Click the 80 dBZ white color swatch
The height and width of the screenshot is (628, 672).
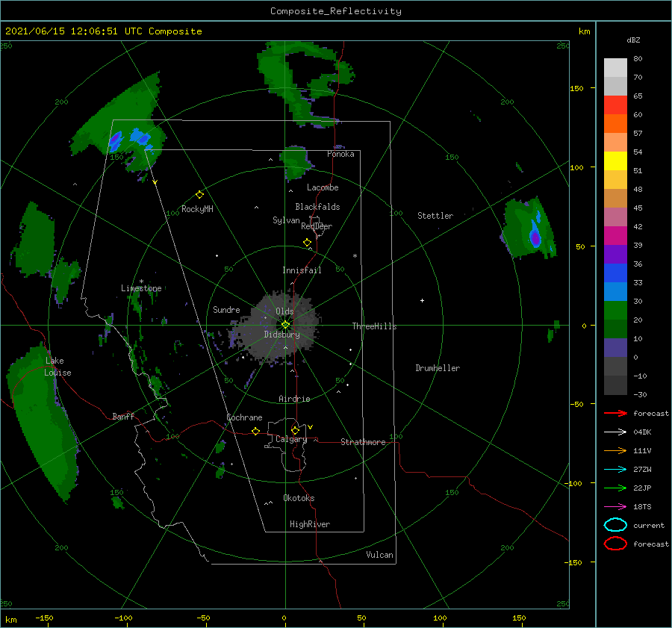click(615, 67)
